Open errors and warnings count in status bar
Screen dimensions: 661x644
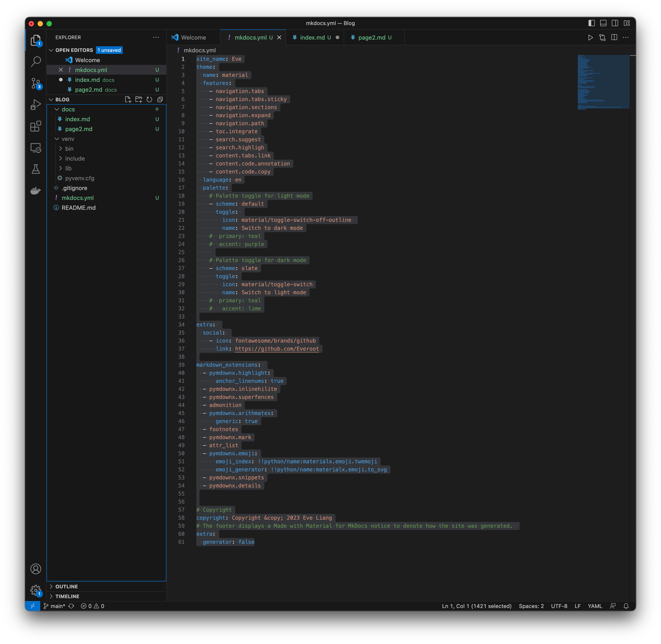(x=92, y=606)
